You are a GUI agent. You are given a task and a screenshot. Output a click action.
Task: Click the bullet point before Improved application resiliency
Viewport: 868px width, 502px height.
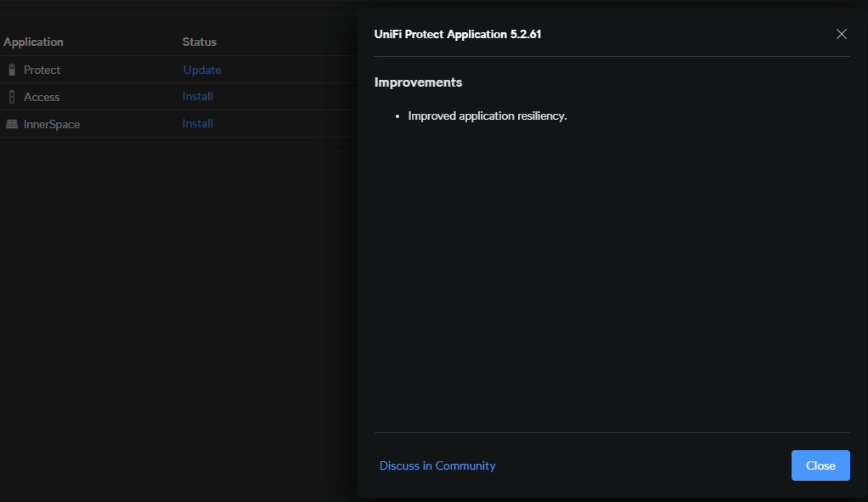[x=397, y=116]
